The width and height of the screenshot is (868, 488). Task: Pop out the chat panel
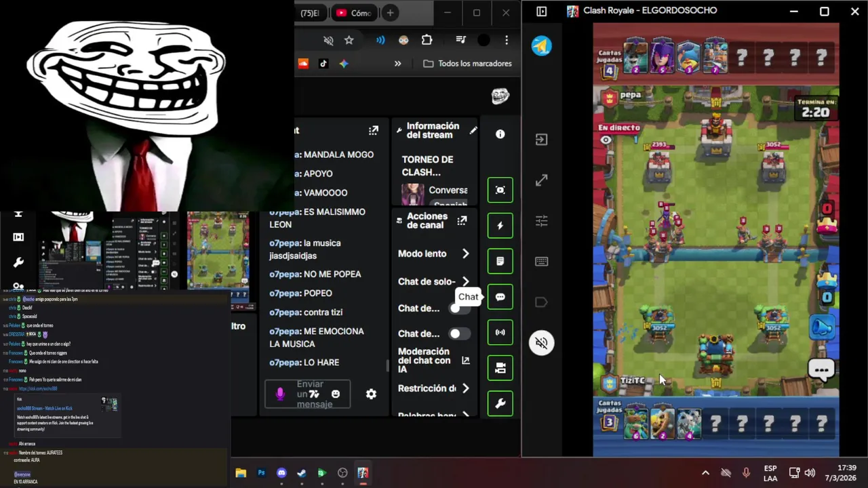tap(374, 130)
